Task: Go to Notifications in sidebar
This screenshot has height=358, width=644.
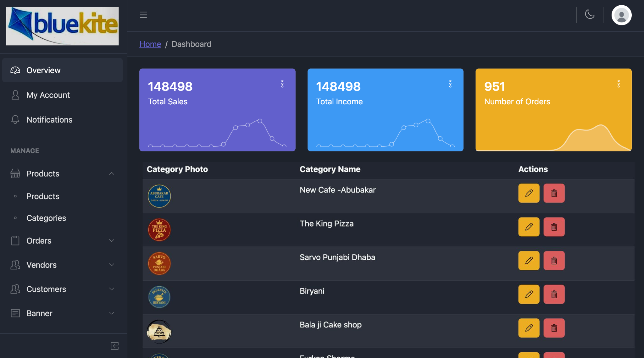Action: 49,120
